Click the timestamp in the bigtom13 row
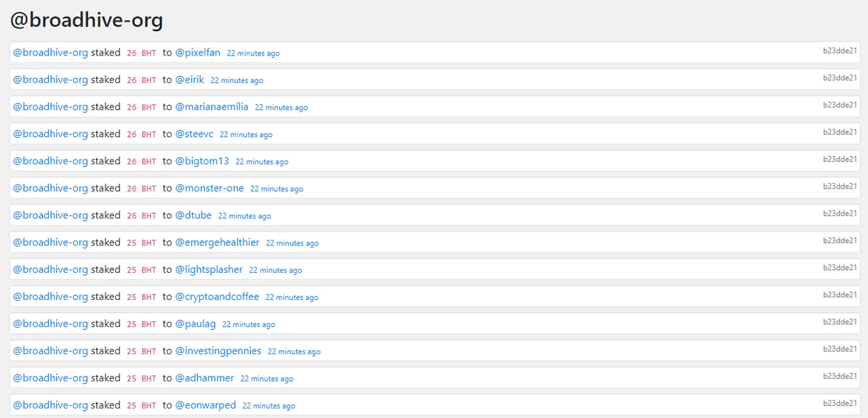 point(262,161)
